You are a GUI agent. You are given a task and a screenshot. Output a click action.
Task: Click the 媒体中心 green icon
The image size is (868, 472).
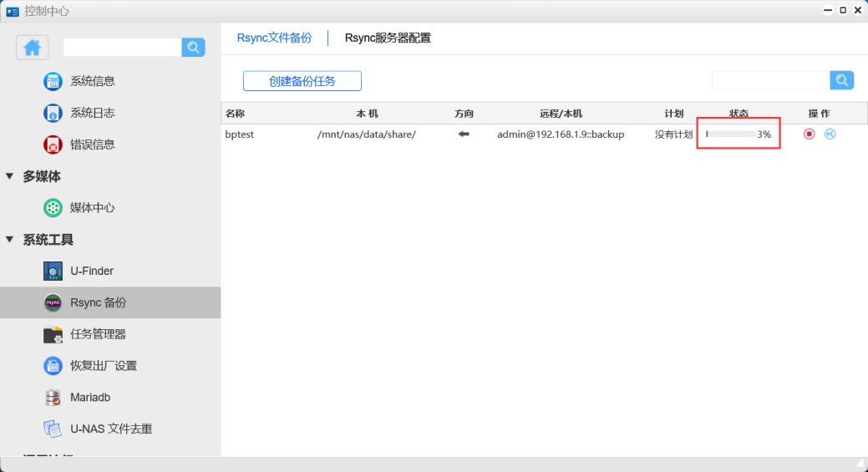(53, 208)
